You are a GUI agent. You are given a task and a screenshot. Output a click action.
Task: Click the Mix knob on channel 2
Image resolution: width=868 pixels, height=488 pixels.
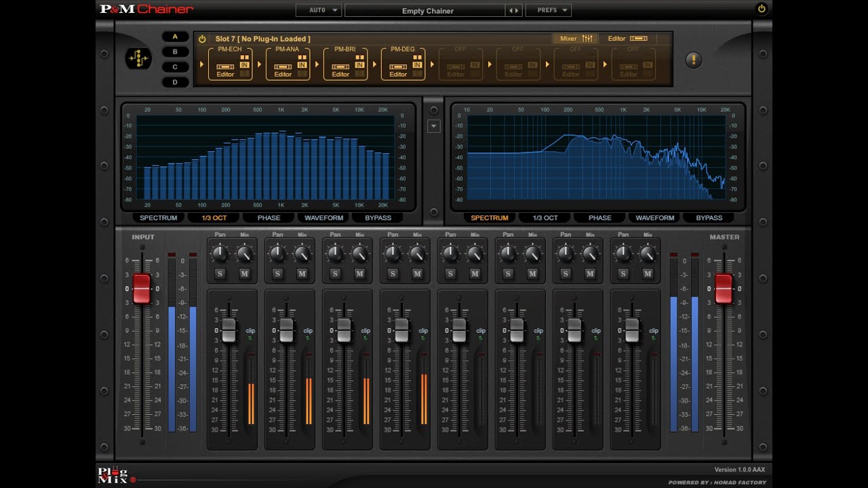pos(302,254)
